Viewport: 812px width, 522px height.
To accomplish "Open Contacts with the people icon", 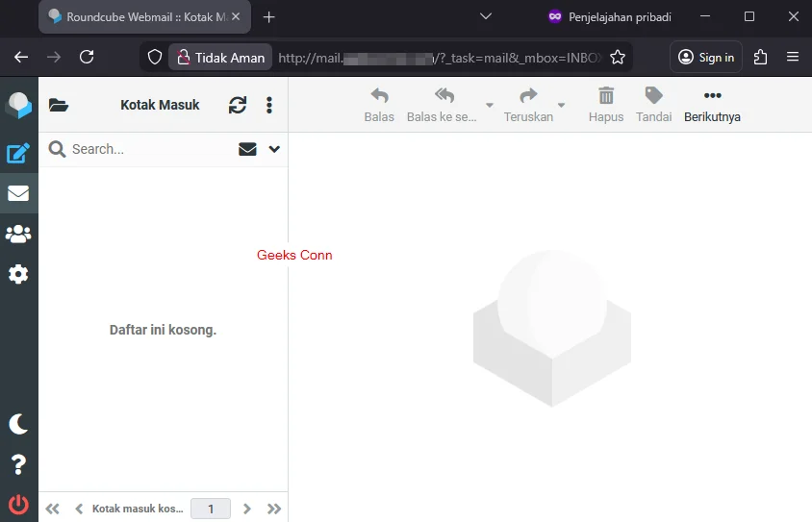I will point(18,234).
